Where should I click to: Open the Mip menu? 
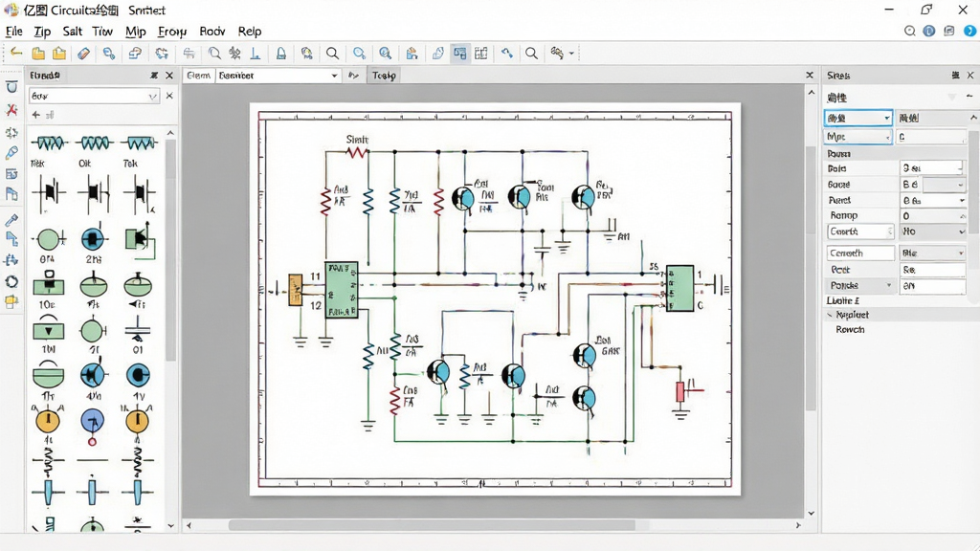click(x=136, y=32)
